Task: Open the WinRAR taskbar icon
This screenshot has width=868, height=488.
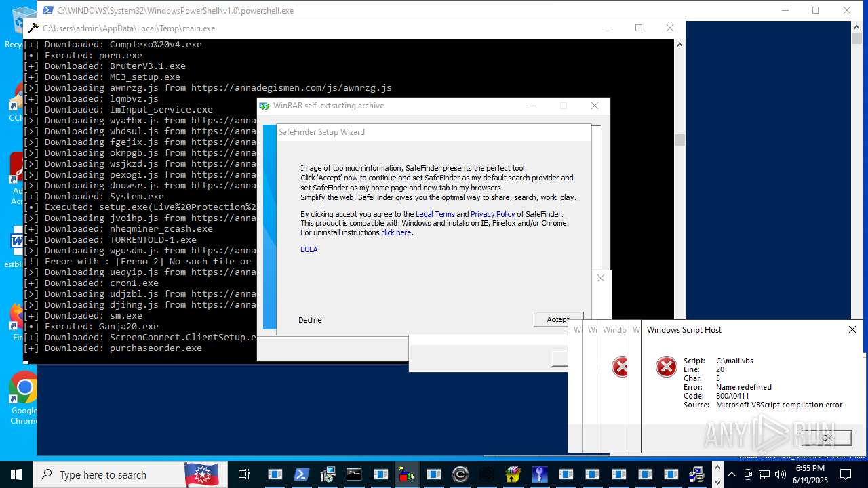Action: [513, 474]
